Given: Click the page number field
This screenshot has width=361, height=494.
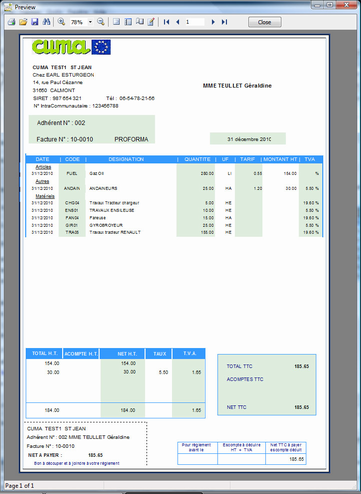Looking at the screenshot, I should click(x=195, y=22).
